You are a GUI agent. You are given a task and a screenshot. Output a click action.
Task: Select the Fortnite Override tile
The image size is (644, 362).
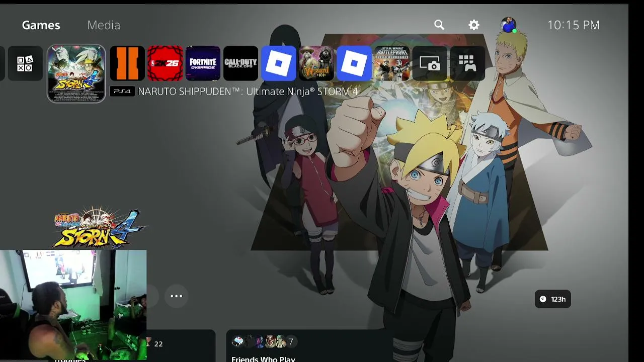click(x=203, y=63)
